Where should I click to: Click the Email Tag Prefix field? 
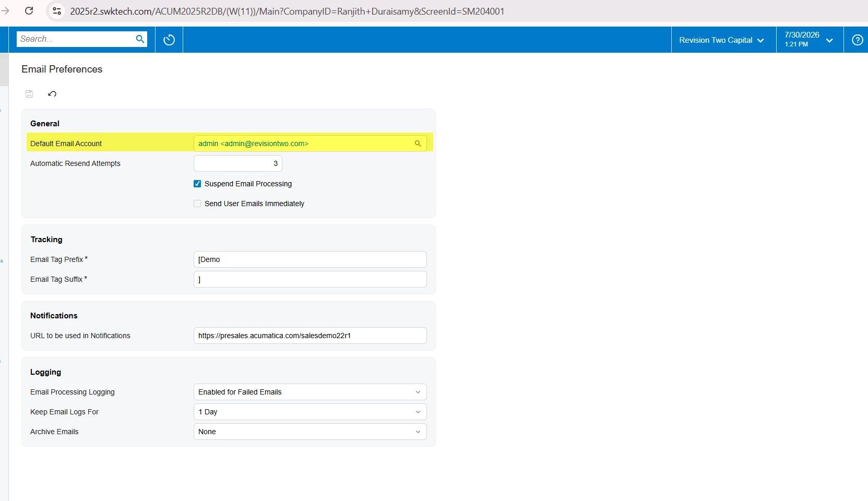coord(310,259)
